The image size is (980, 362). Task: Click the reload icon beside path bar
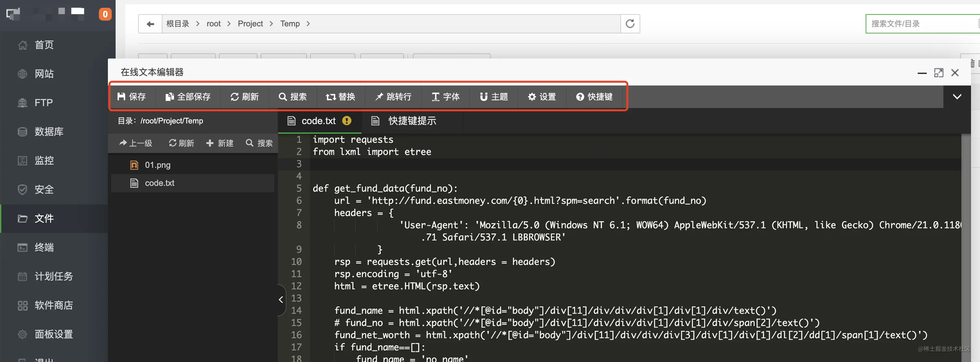630,24
